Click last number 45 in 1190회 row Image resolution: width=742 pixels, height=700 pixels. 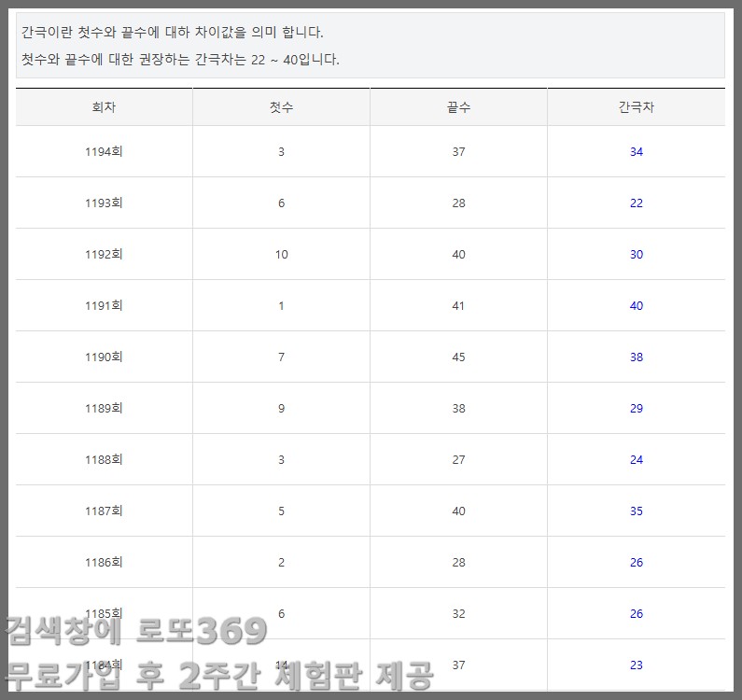pos(458,357)
